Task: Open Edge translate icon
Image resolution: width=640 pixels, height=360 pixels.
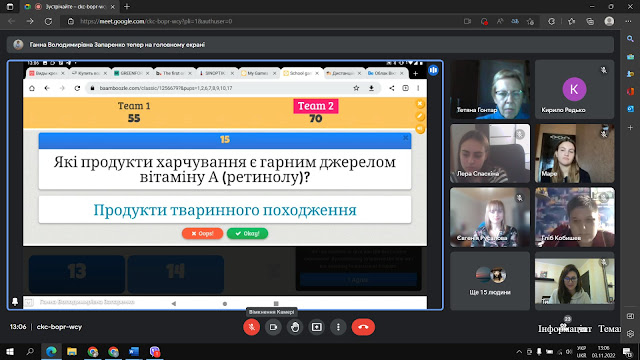Action: (x=515, y=21)
